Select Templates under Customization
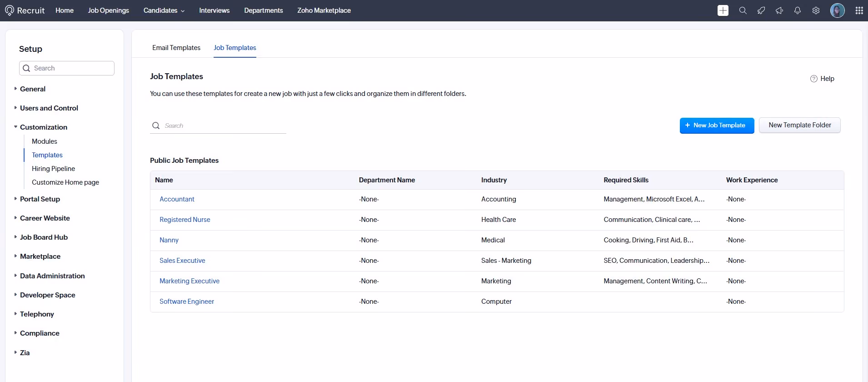Image resolution: width=868 pixels, height=382 pixels. point(47,155)
